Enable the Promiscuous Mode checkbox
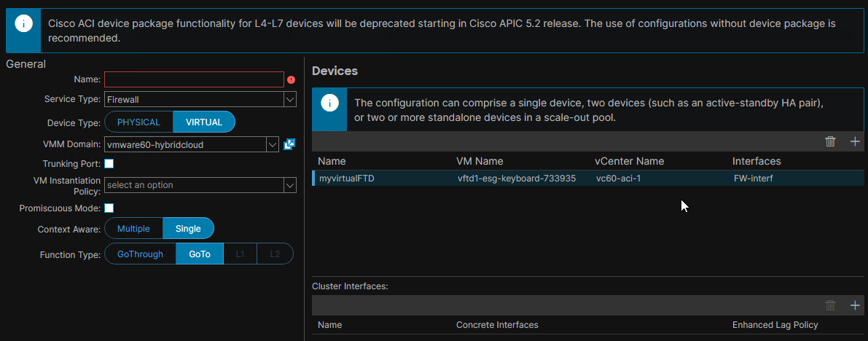Viewport: 868px width, 341px height. click(x=109, y=208)
